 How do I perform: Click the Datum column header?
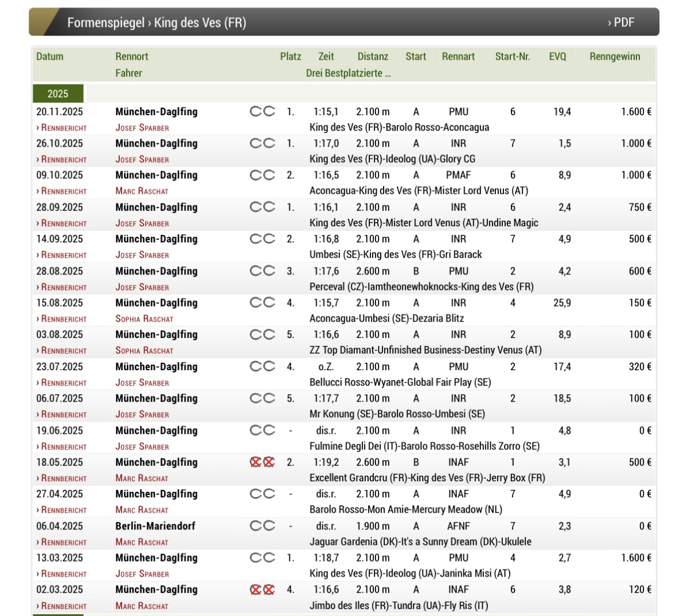pyautogui.click(x=50, y=56)
